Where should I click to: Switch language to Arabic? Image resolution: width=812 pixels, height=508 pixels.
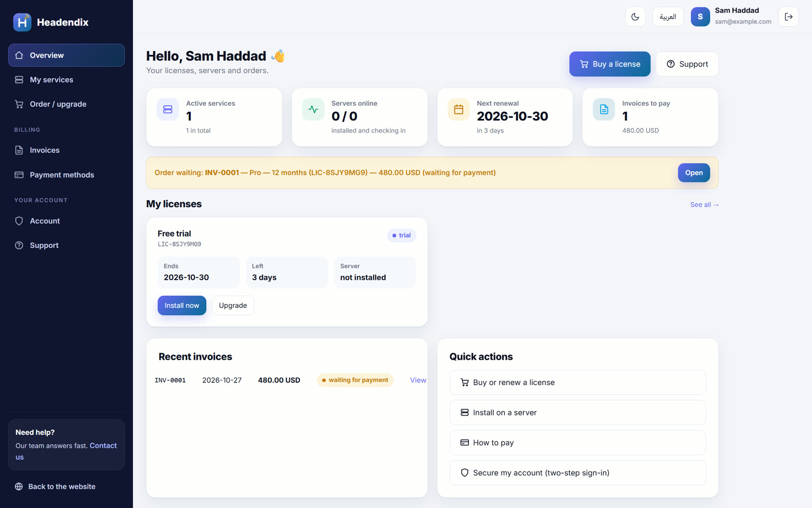tap(668, 17)
